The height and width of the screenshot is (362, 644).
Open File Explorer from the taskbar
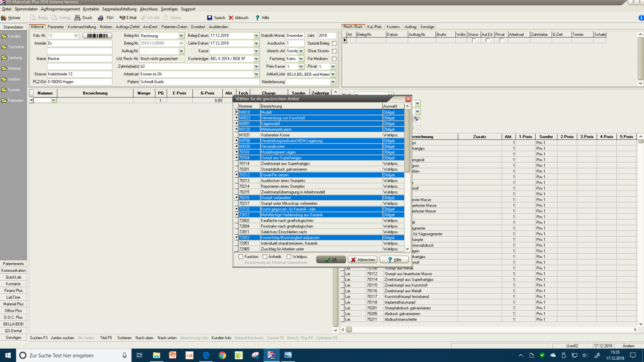click(156, 355)
